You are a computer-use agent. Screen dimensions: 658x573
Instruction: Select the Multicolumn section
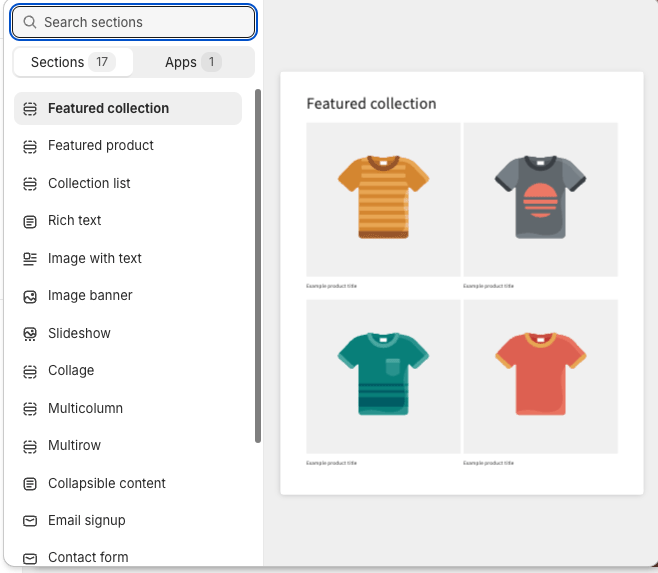coord(128,408)
